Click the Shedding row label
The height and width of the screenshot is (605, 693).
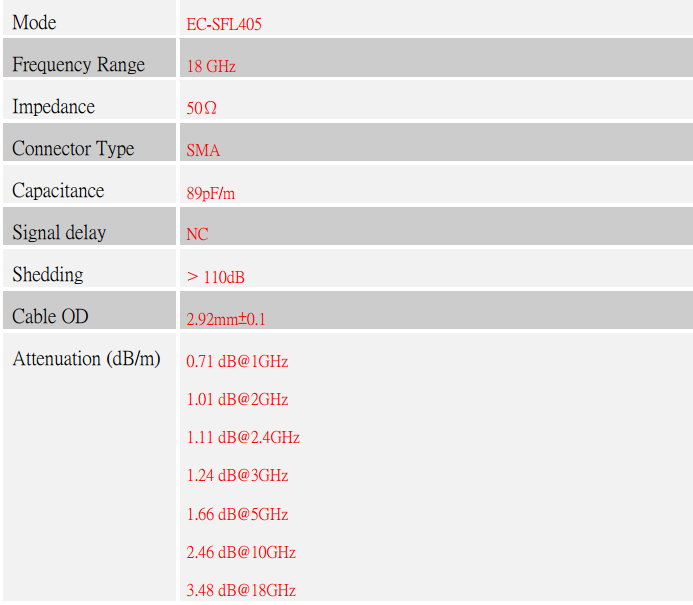[x=48, y=274]
